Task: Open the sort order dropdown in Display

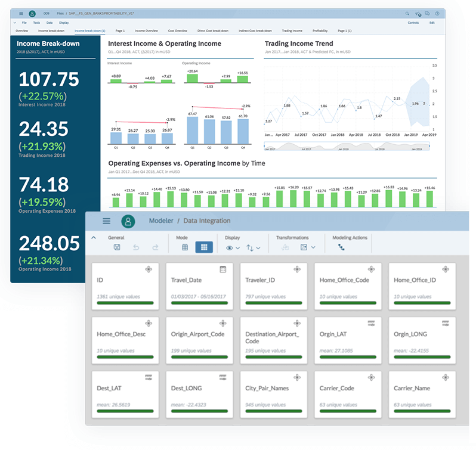Action: click(254, 247)
